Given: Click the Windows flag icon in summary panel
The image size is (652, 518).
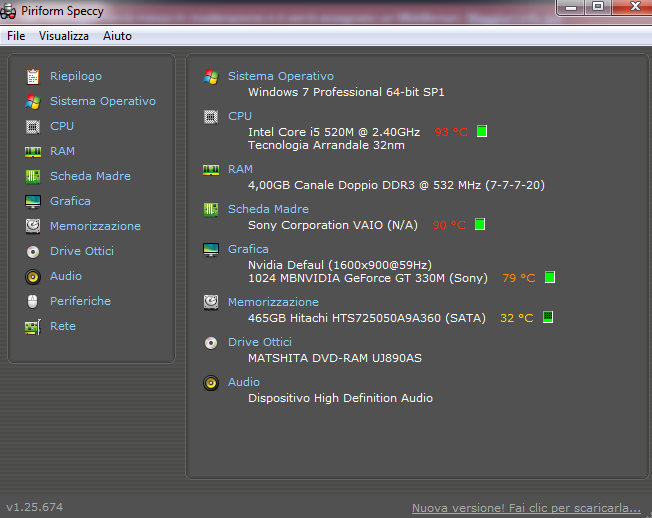Looking at the screenshot, I should pos(211,77).
